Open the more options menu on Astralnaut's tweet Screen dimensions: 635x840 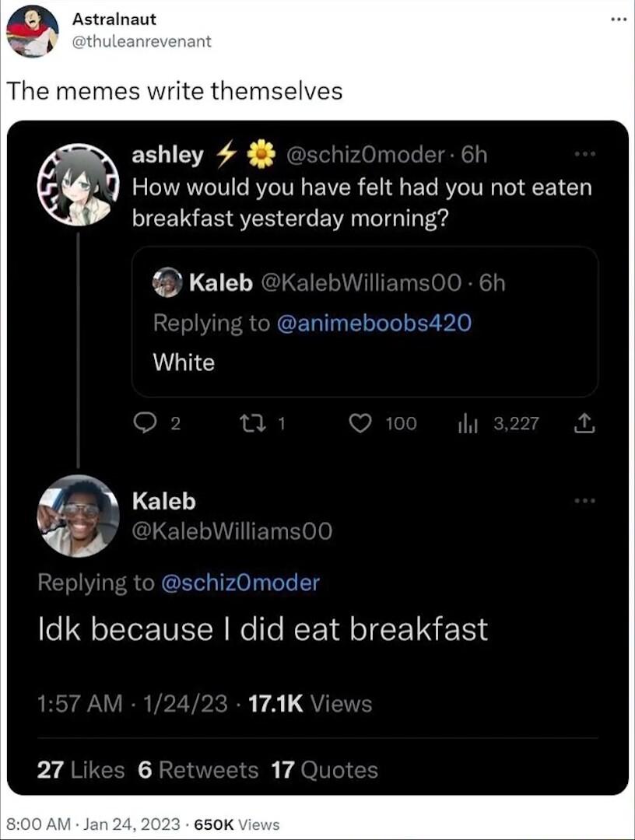[x=619, y=20]
